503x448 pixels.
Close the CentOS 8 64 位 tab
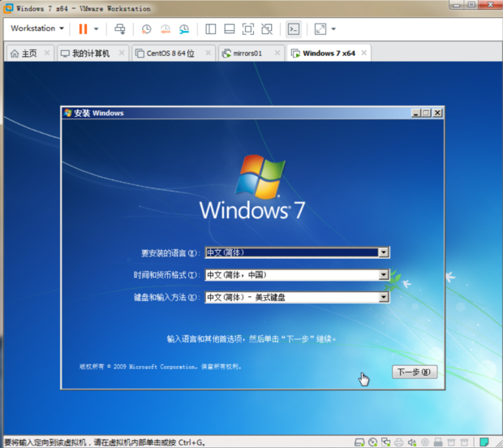pyautogui.click(x=209, y=53)
